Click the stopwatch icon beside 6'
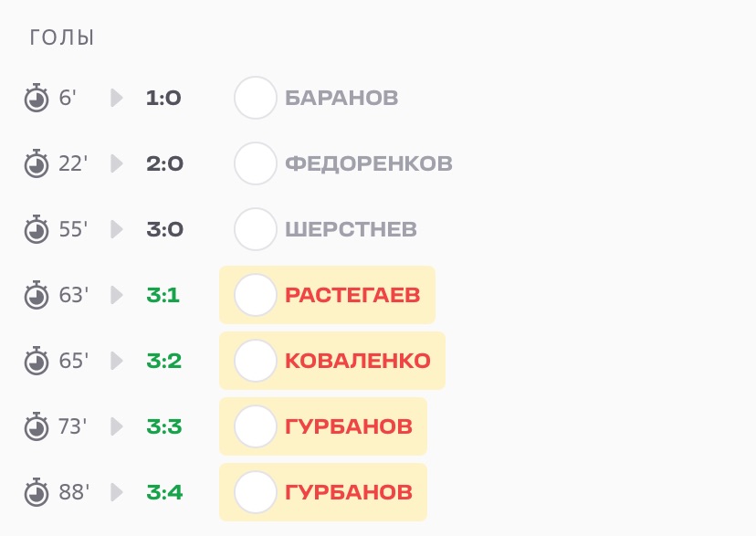The width and height of the screenshot is (756, 536). point(36,99)
